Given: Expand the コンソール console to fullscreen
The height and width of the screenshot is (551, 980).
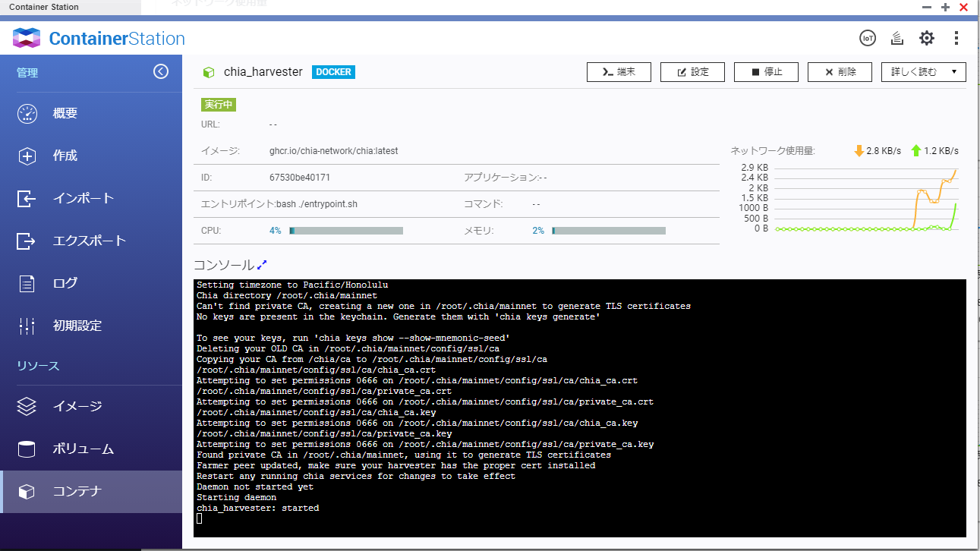Looking at the screenshot, I should click(260, 264).
